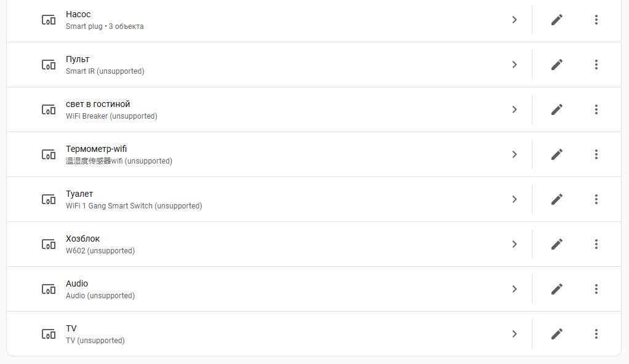Screen dimensions: 629x364
Task: Open the Audio device name
Action: (x=77, y=283)
